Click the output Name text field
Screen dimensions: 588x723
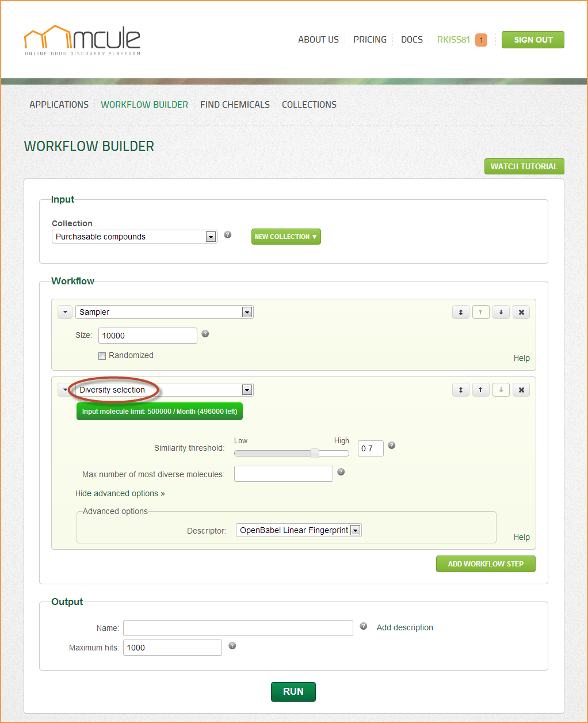pyautogui.click(x=238, y=628)
